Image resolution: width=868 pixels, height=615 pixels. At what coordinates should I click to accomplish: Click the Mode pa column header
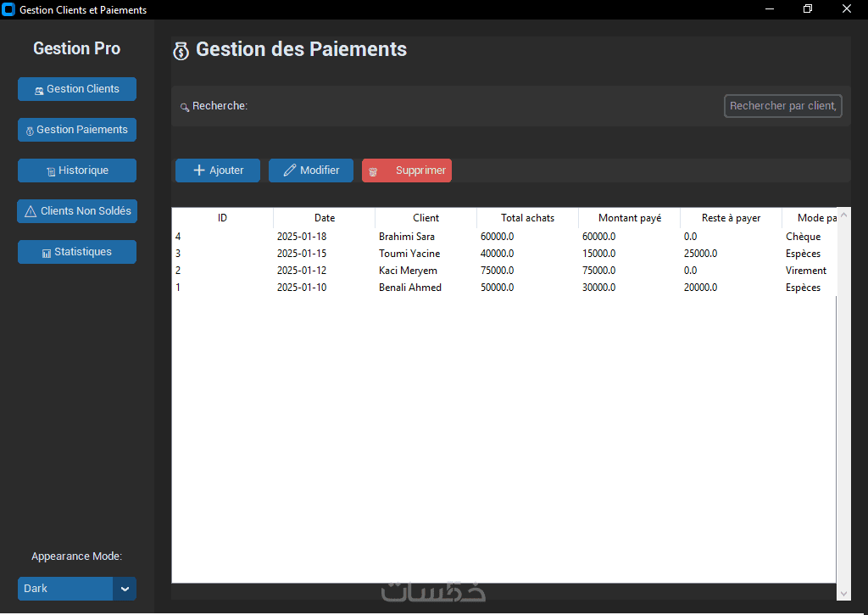[x=810, y=218]
